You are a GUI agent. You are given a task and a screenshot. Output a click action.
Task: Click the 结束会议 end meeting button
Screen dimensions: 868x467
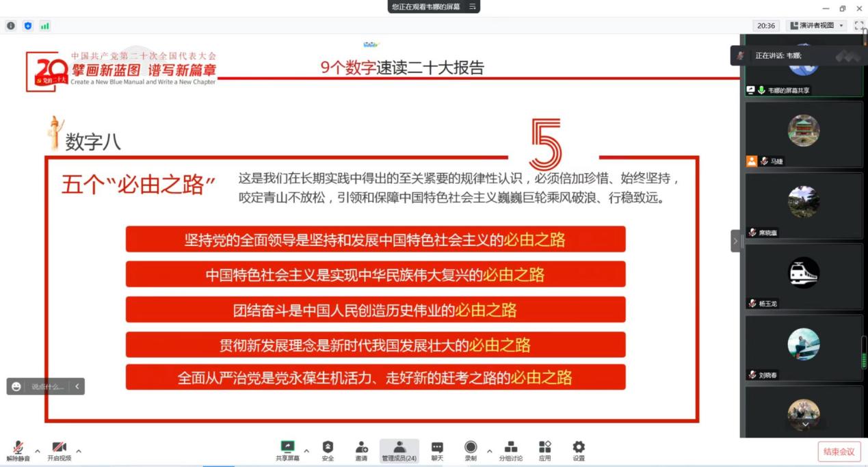(x=839, y=451)
